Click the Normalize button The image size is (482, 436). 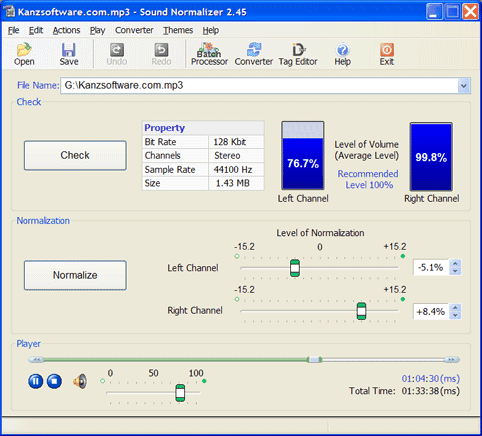pos(75,275)
